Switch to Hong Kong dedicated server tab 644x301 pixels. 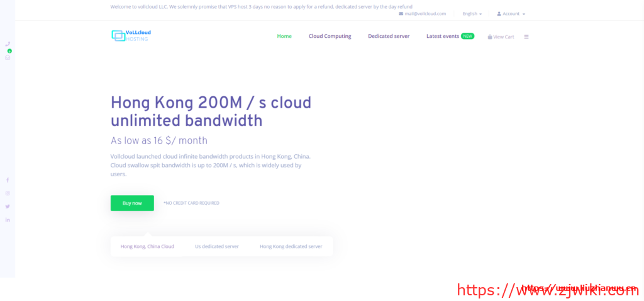click(x=291, y=246)
